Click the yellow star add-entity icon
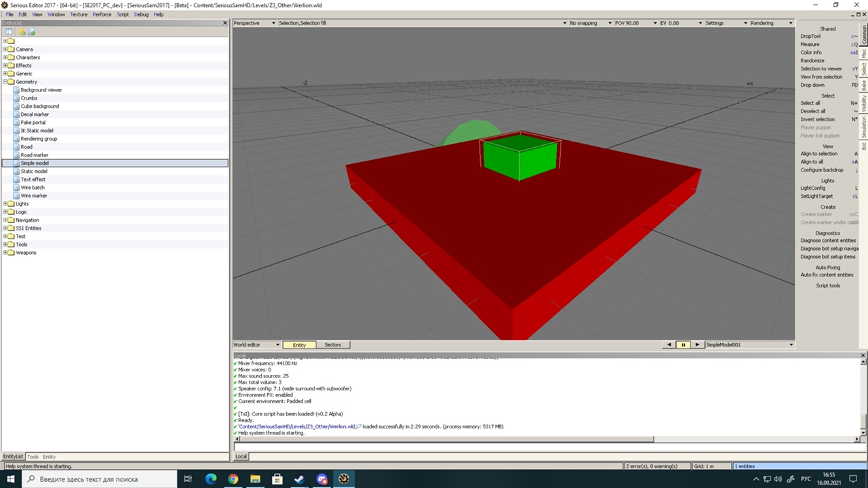The height and width of the screenshot is (488, 868). 22,32
